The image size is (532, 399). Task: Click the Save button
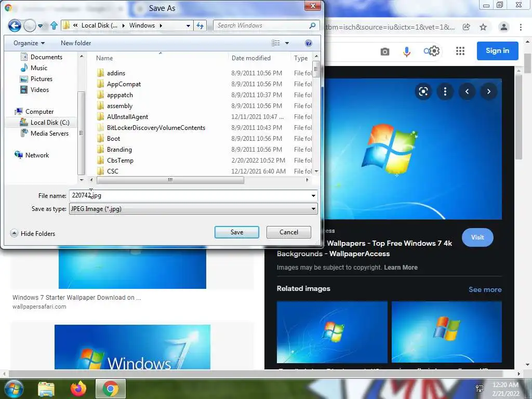click(237, 232)
